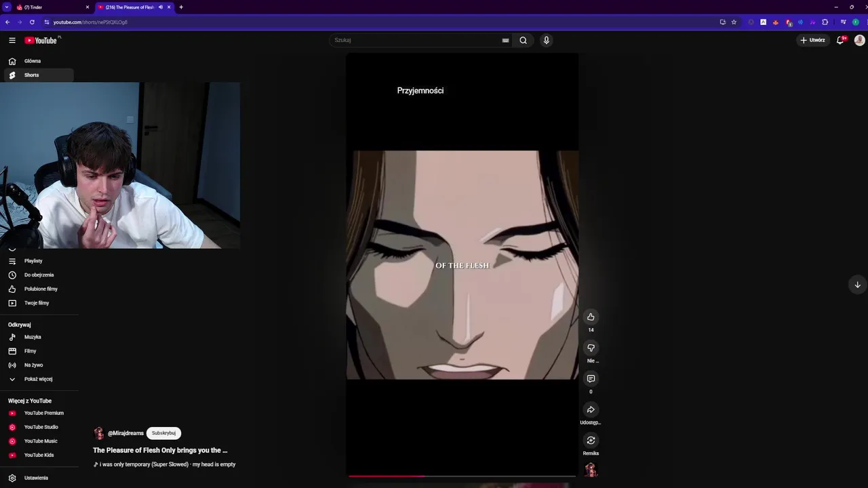Go back in browser history
Screen dimensions: 868x488
(x=7, y=22)
